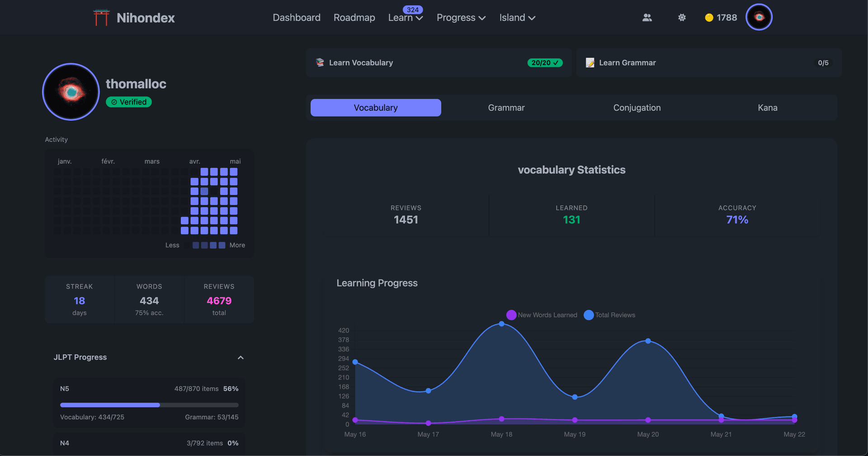868x456 pixels.
Task: Click the Learn Grammar notepad icon
Action: pos(590,62)
